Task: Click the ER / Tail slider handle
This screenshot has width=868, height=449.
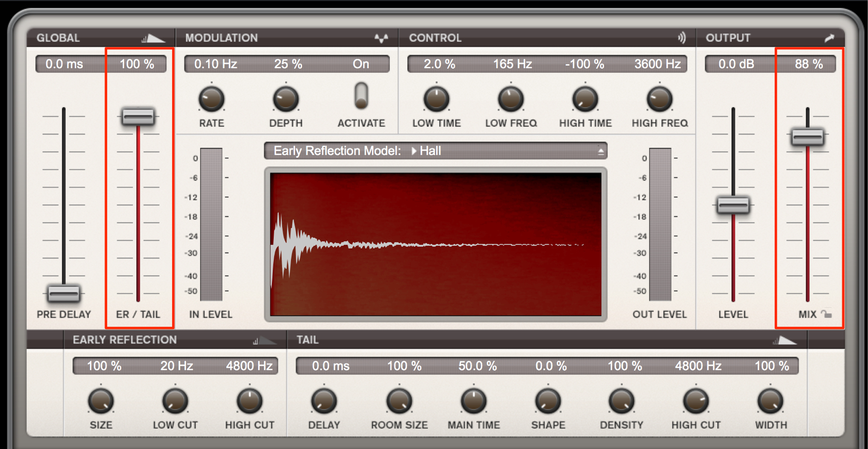Action: coord(138,117)
